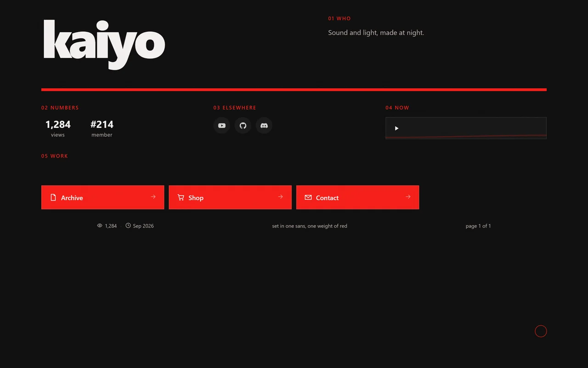Image resolution: width=588 pixels, height=368 pixels.
Task: Click the '05 WORK' section label
Action: coord(55,156)
